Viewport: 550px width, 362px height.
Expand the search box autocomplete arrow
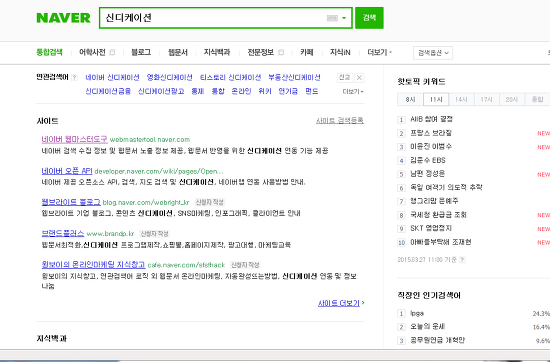pyautogui.click(x=344, y=18)
